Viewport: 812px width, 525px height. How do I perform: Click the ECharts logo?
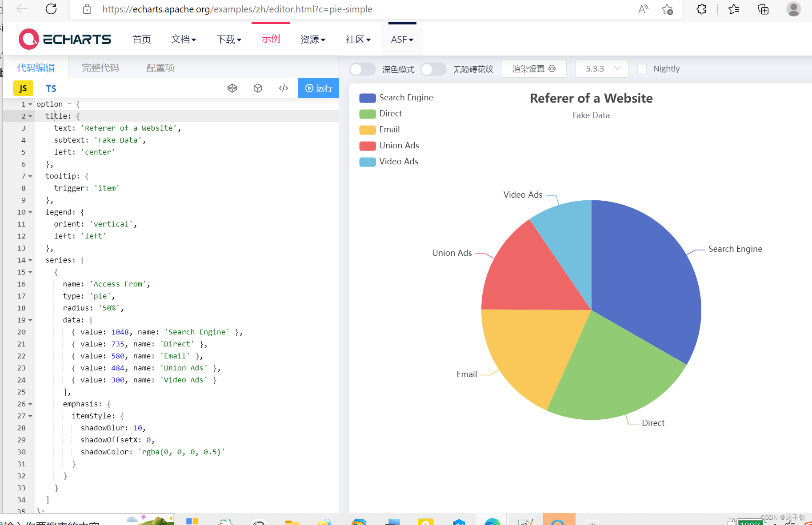(x=65, y=39)
